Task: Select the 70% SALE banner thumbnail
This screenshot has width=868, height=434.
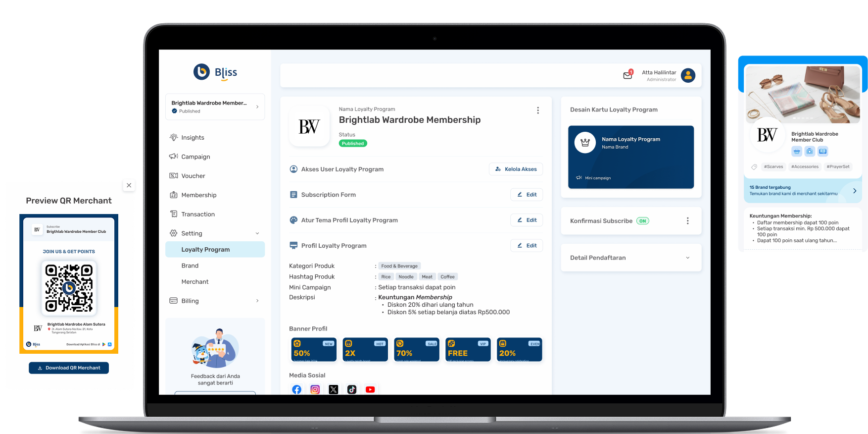Action: 417,349
